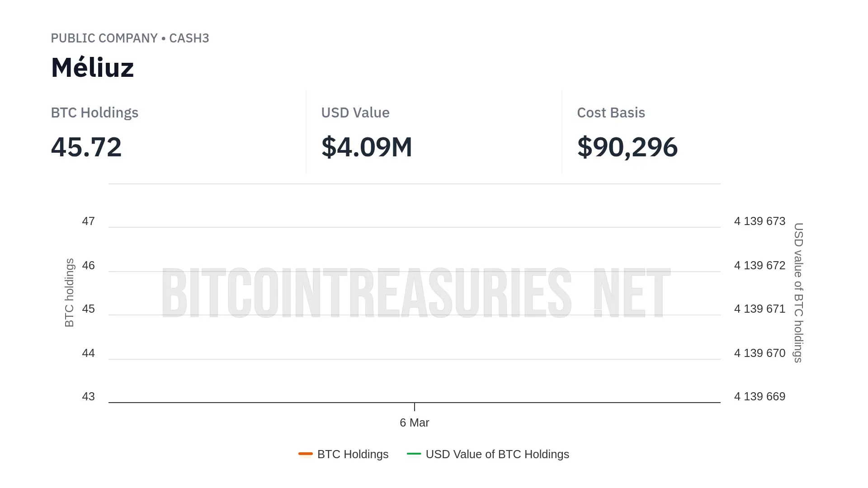
Task: Click the USD value of BTC holdings axis title
Action: click(798, 293)
